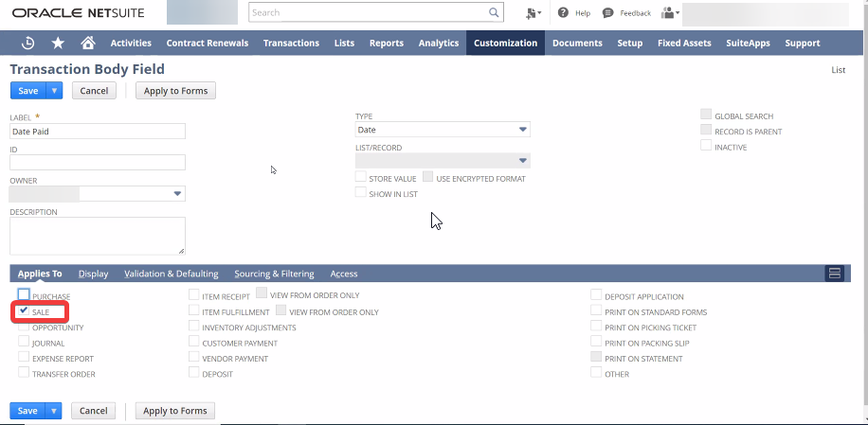868x425 pixels.
Task: Open the Customization menu
Action: pyautogui.click(x=505, y=44)
